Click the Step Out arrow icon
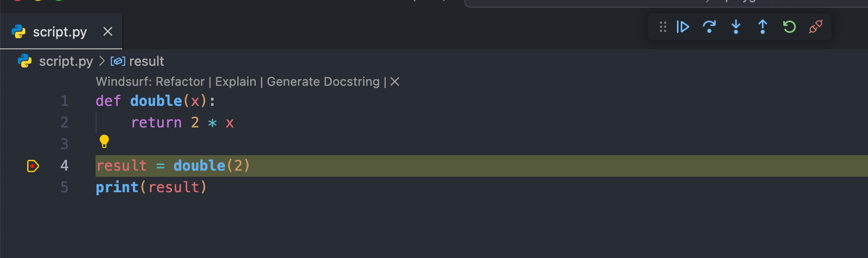 pyautogui.click(x=763, y=27)
